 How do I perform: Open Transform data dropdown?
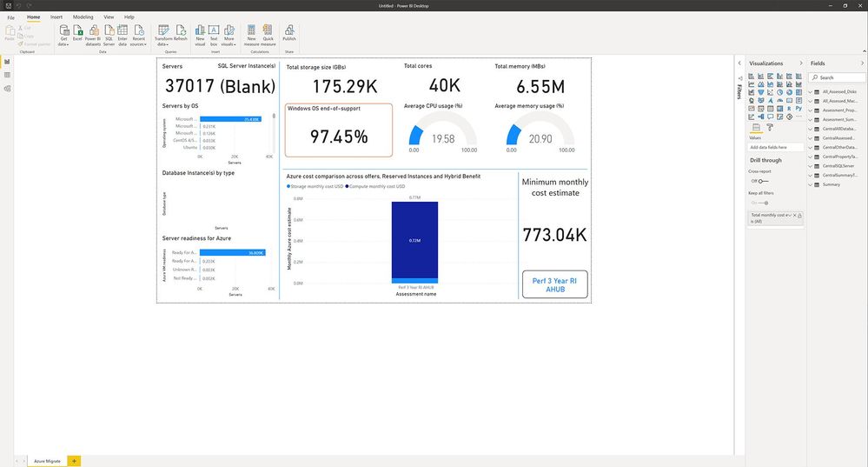click(163, 34)
